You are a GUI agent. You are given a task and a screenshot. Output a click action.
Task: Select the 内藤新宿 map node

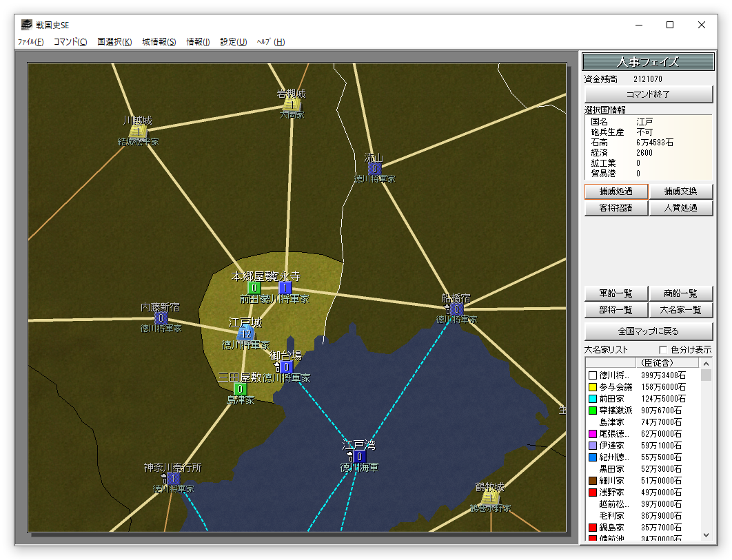coord(161,318)
